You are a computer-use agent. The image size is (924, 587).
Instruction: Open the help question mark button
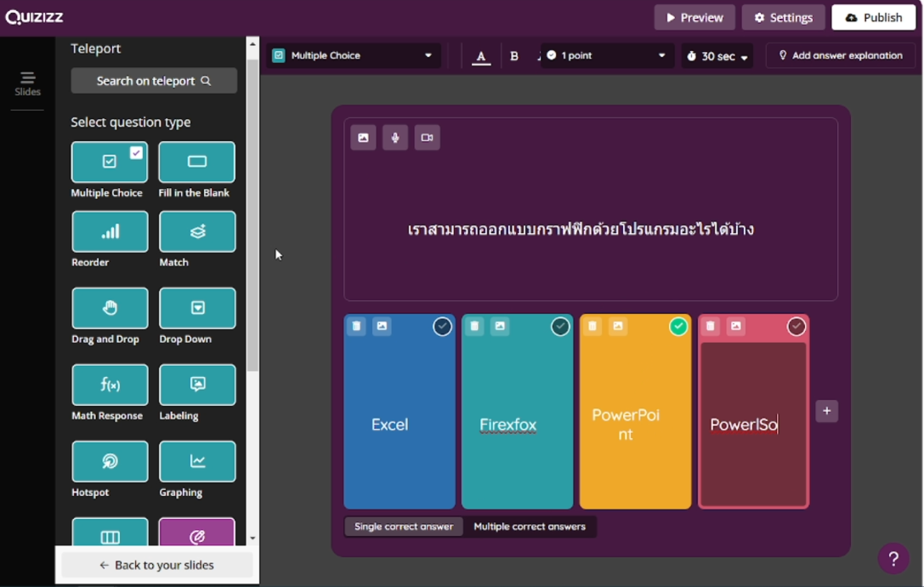tap(893, 559)
